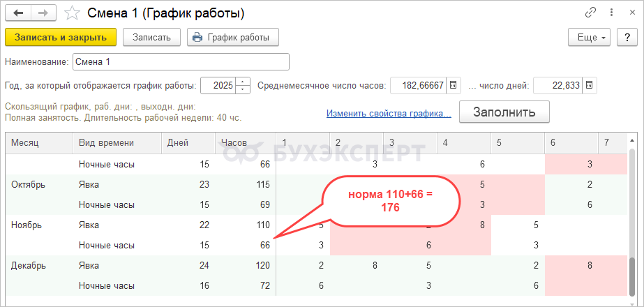
Task: Open the Еще dropdown menu
Action: pos(589,37)
